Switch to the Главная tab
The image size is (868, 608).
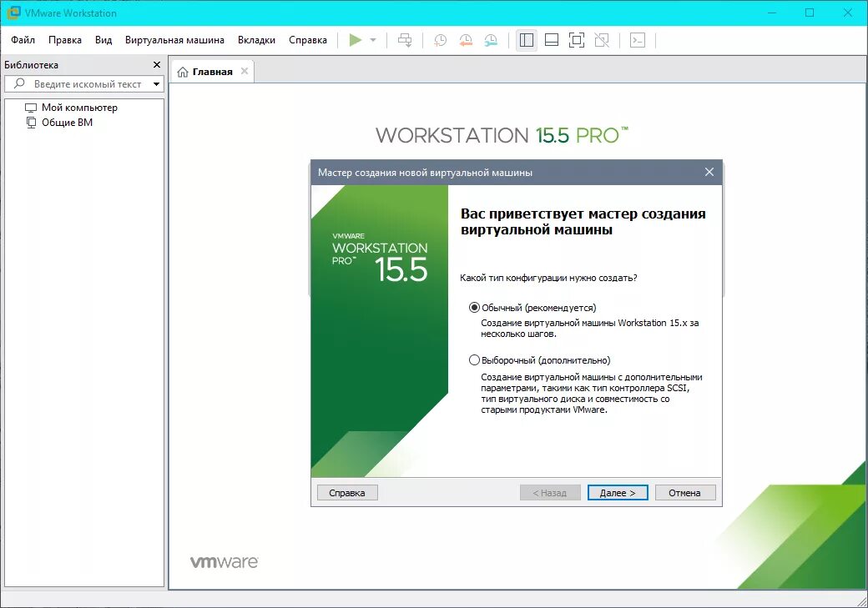pyautogui.click(x=213, y=72)
